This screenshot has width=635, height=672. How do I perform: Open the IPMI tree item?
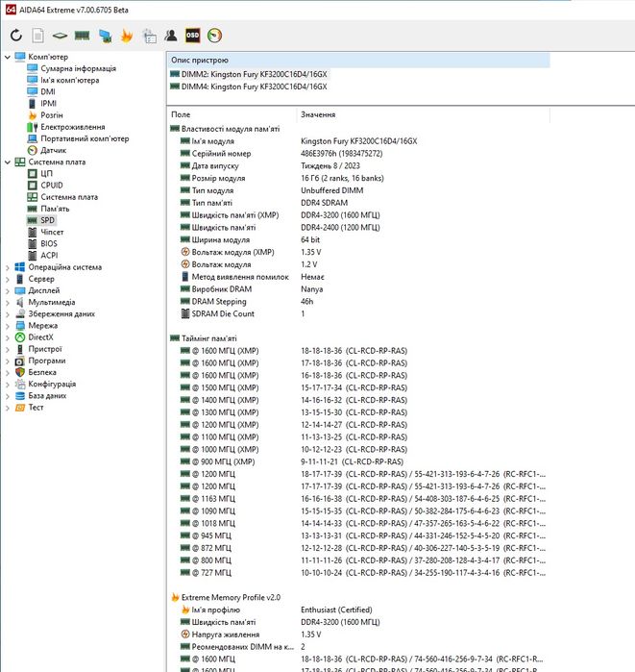pyautogui.click(x=48, y=103)
